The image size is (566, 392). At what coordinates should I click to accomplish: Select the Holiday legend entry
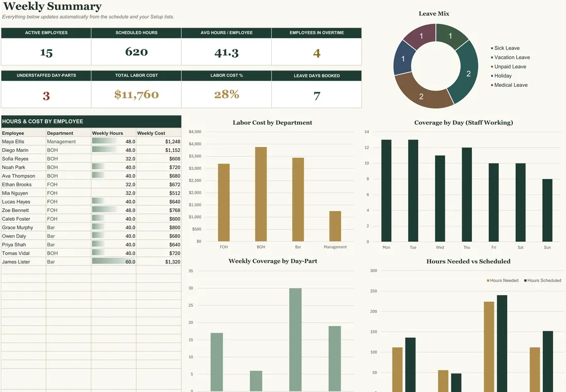click(x=501, y=76)
